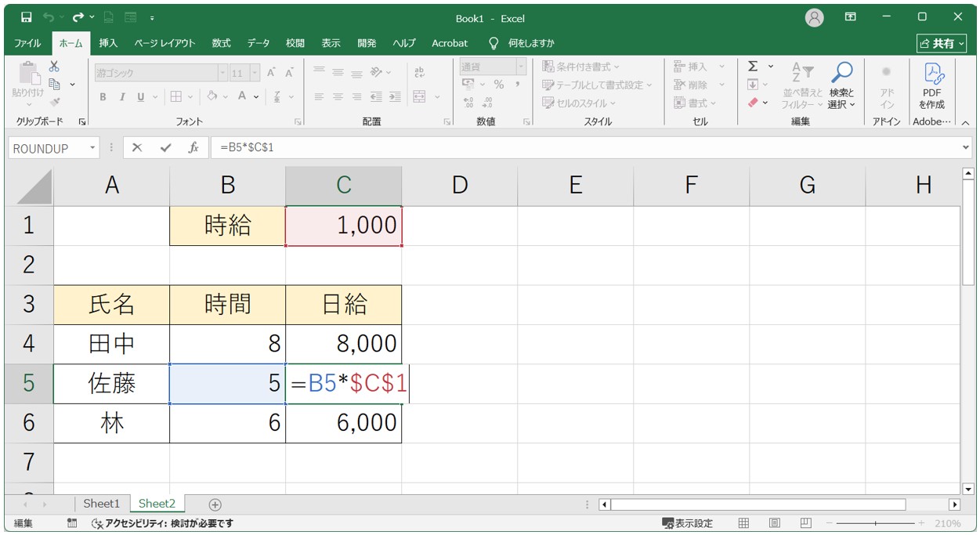
Task: Open Conditional Formatting (条件付き書式) dropdown
Action: pyautogui.click(x=580, y=67)
